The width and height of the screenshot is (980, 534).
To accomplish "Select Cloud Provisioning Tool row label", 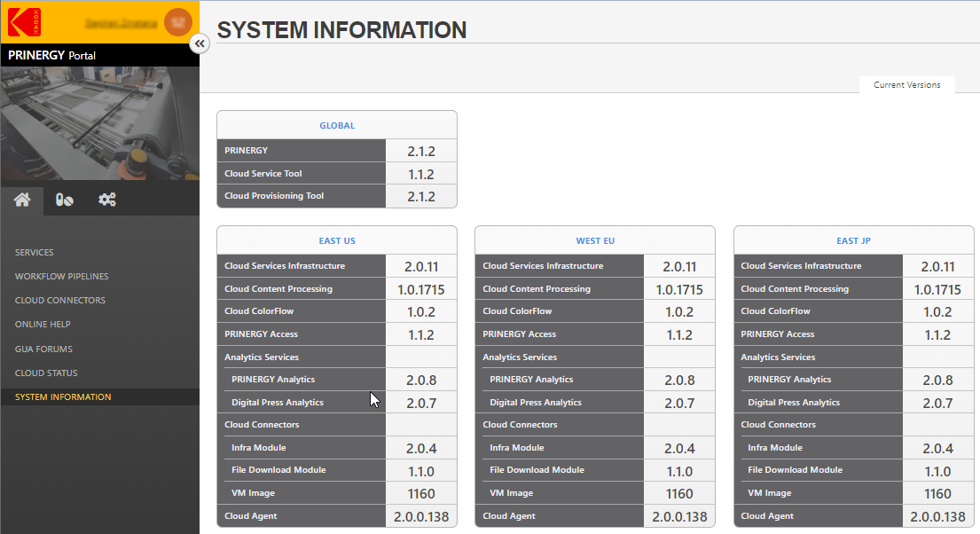I will (x=274, y=196).
